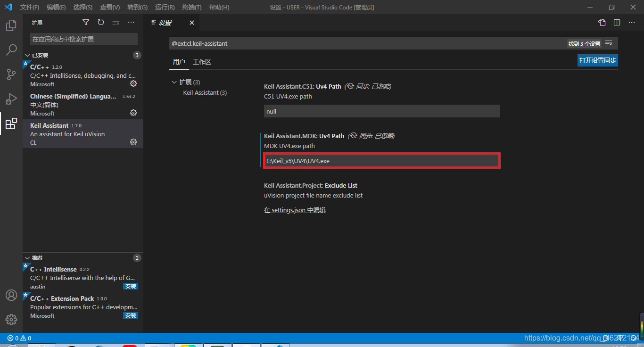Select the Chinese (Simplified) Language extension

click(x=83, y=104)
